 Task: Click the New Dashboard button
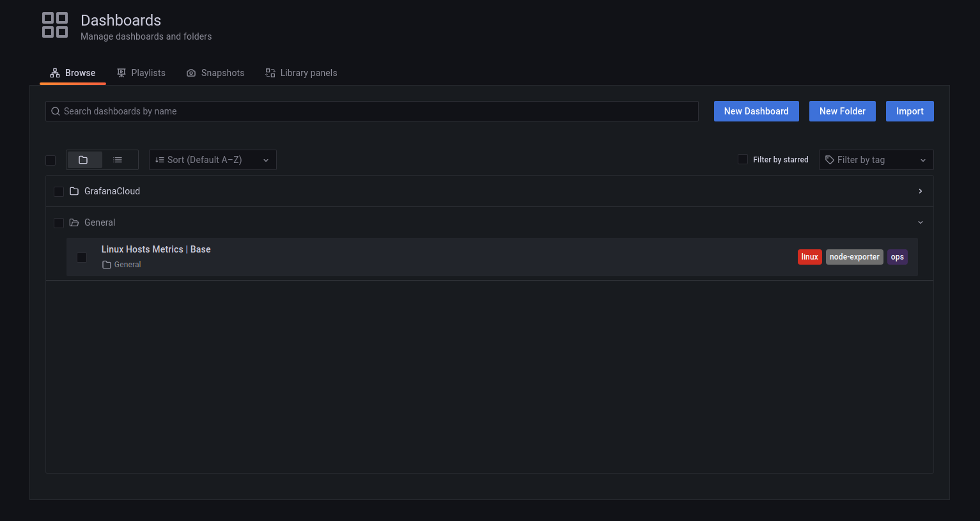click(756, 111)
